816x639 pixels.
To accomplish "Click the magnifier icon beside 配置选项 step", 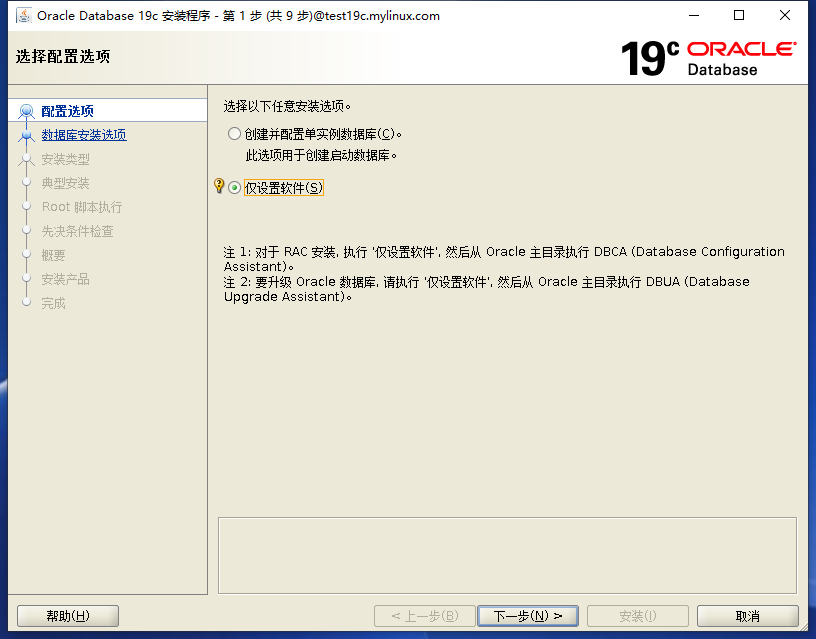I will [x=26, y=109].
